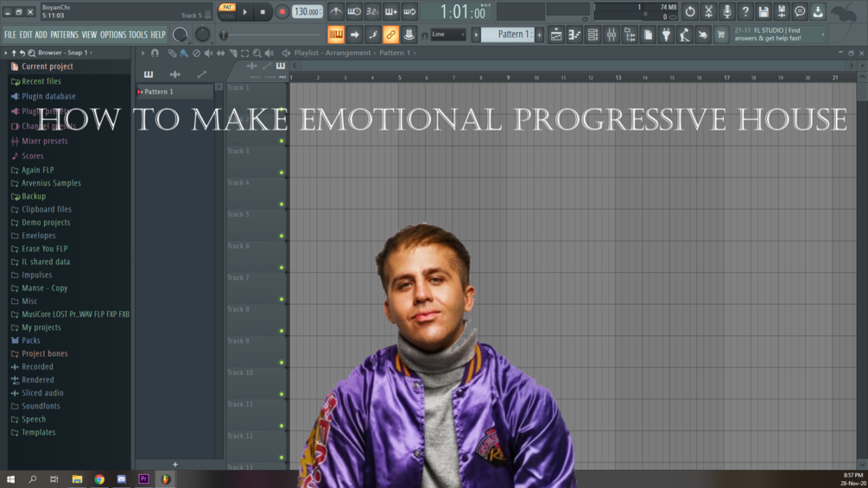Open the FILE menu
Screen dimensions: 868x488
(x=10, y=35)
